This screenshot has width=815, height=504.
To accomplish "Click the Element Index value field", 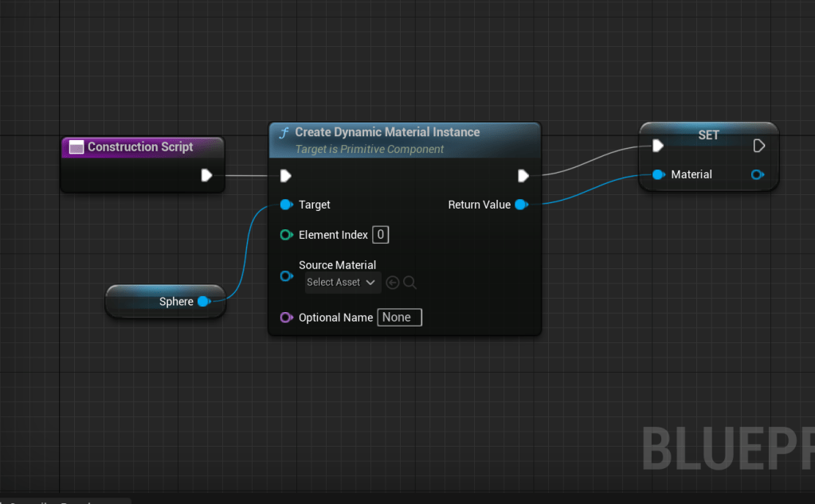I will coord(381,235).
